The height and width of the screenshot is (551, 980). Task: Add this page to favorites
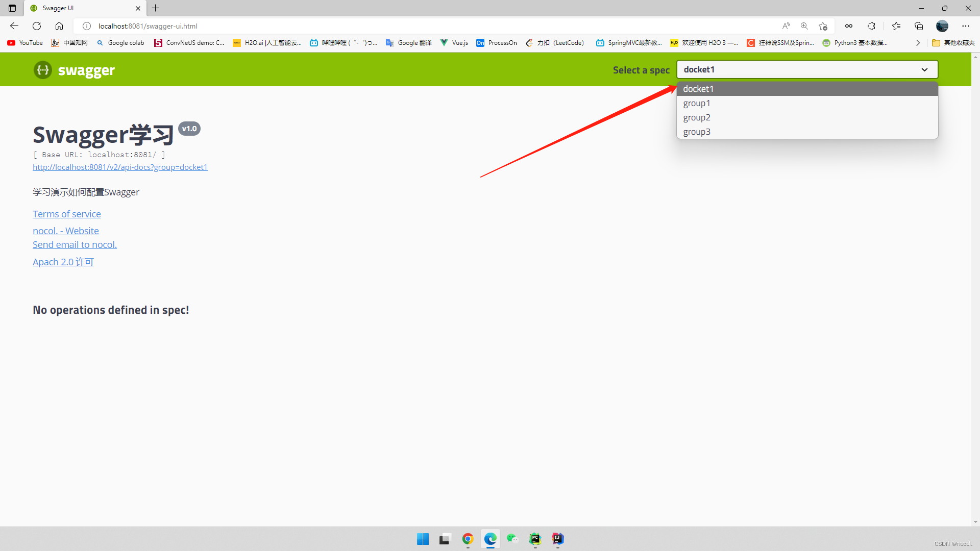click(823, 26)
